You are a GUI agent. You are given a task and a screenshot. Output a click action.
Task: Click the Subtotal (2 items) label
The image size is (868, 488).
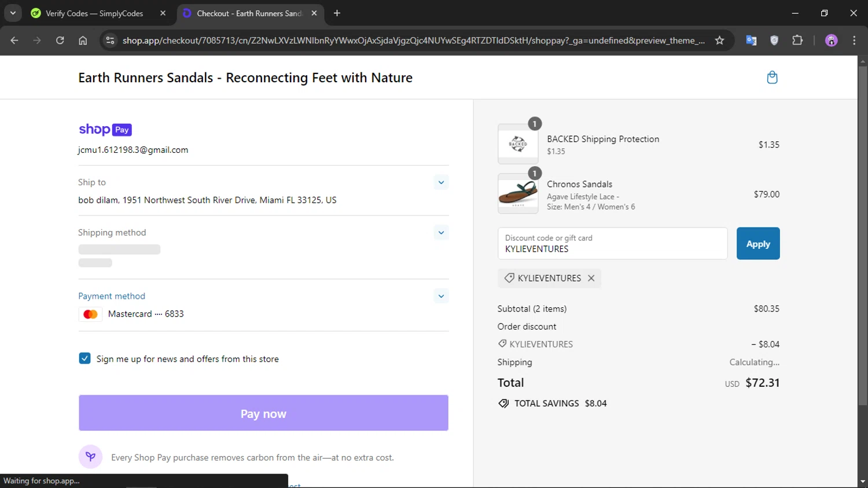point(532,309)
